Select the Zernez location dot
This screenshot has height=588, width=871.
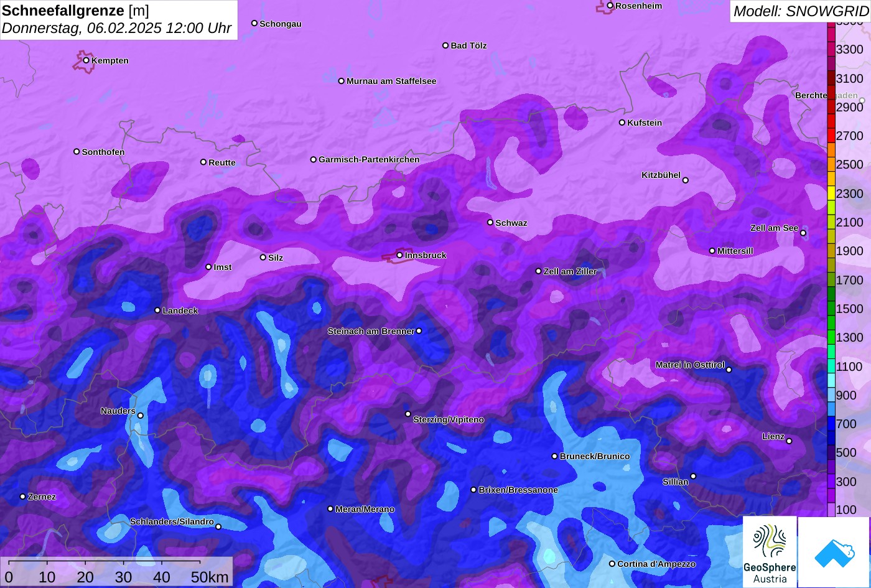point(22,497)
